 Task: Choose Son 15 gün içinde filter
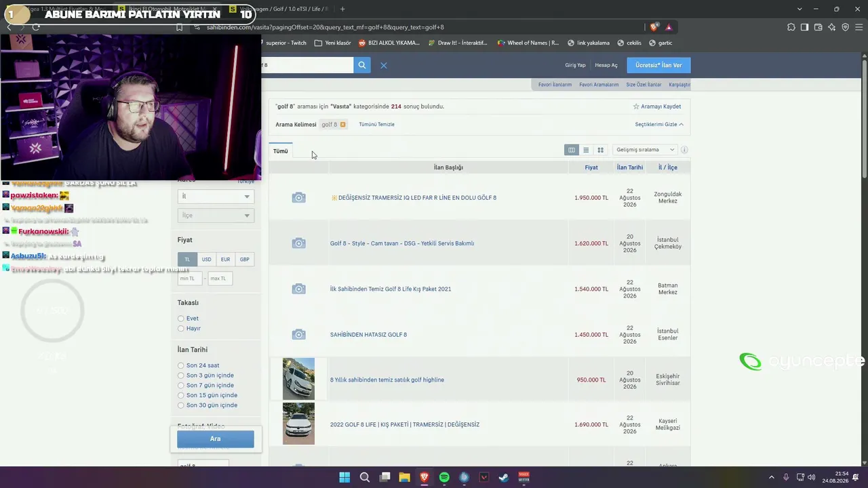coord(181,395)
